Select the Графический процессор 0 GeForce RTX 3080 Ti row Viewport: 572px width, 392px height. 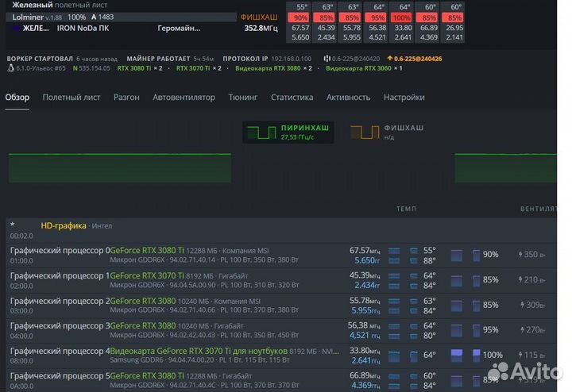281,255
